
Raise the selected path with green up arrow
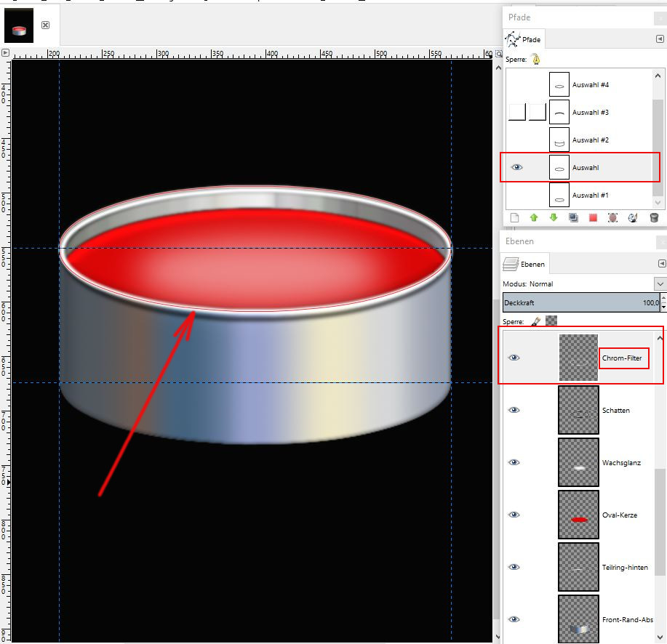pos(533,217)
